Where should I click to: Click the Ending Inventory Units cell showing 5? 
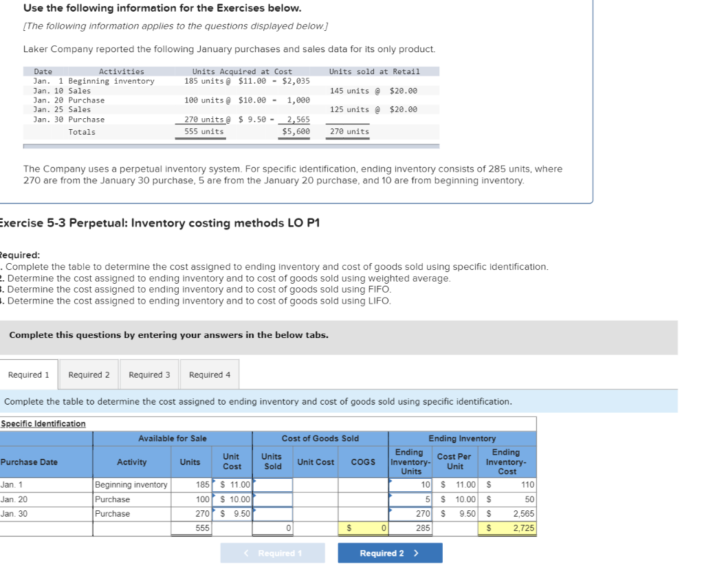pyautogui.click(x=410, y=499)
